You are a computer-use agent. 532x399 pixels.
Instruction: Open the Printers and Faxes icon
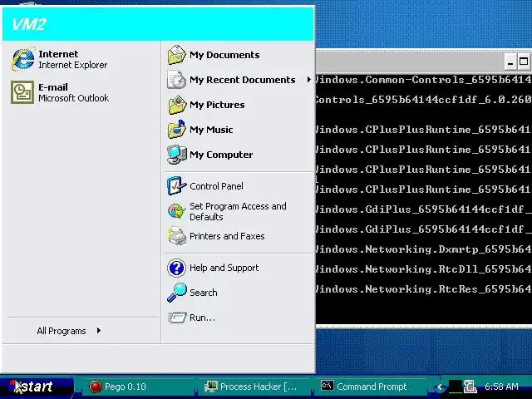176,236
